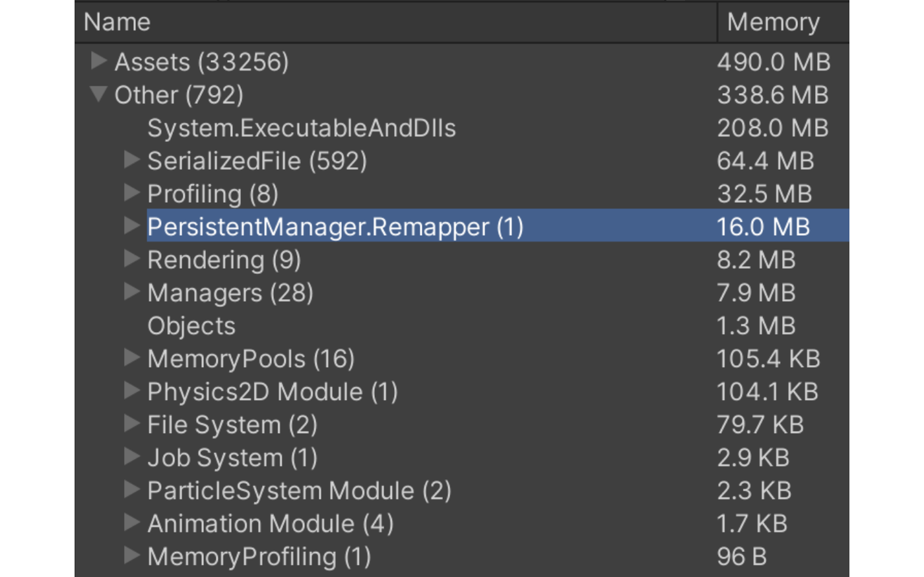Expand the Managers (28) arrow

pyautogui.click(x=131, y=292)
